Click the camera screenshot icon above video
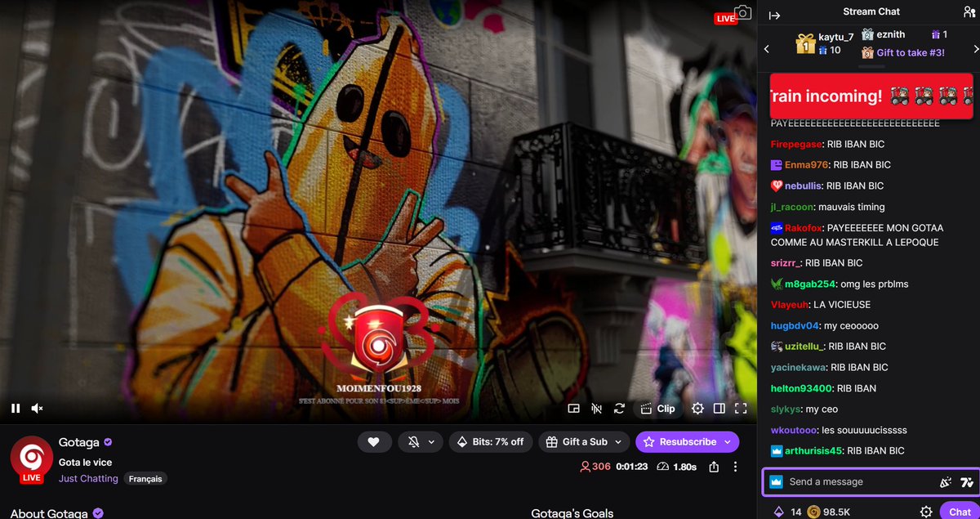This screenshot has width=980, height=519. [743, 13]
